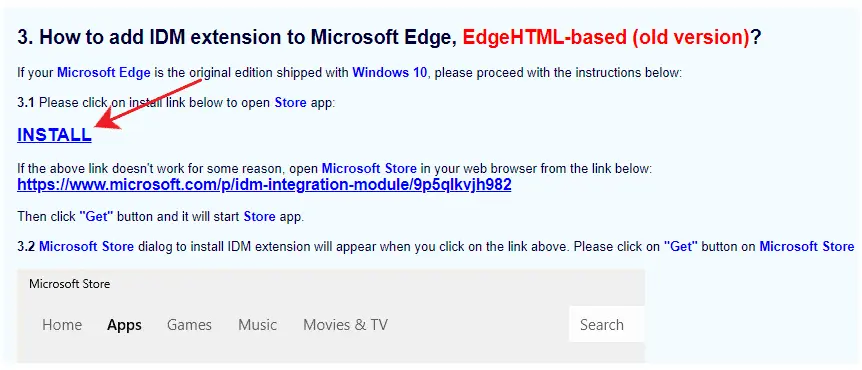Select the Home tab in Microsoft Store

62,325
